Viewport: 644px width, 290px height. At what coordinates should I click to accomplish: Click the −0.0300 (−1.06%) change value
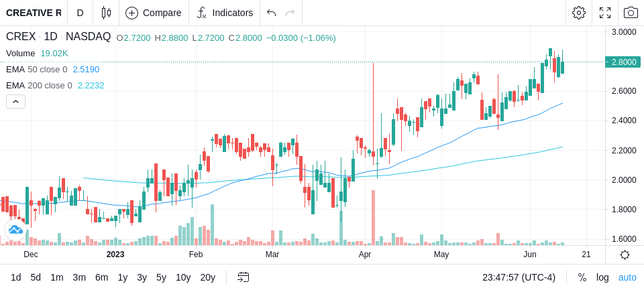(301, 38)
